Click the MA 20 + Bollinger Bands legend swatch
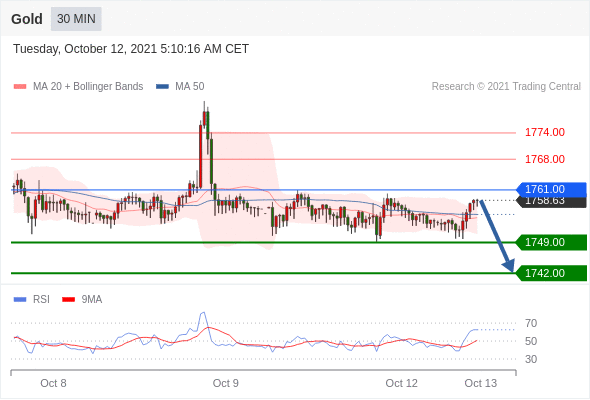Viewport: 590px width, 400px height. (20, 87)
